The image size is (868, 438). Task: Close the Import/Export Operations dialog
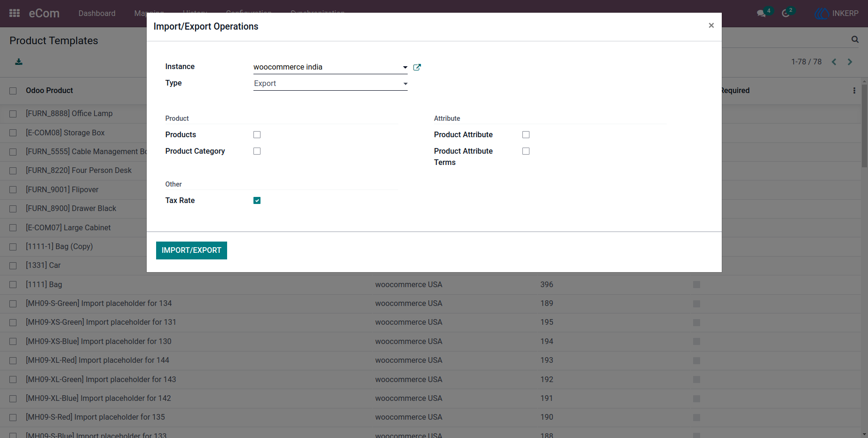[711, 25]
